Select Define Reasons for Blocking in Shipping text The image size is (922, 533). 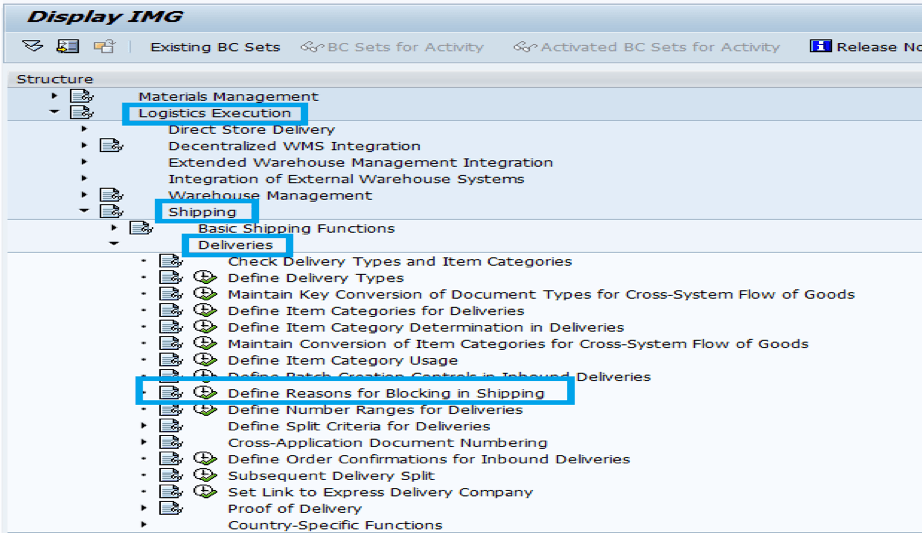(386, 393)
